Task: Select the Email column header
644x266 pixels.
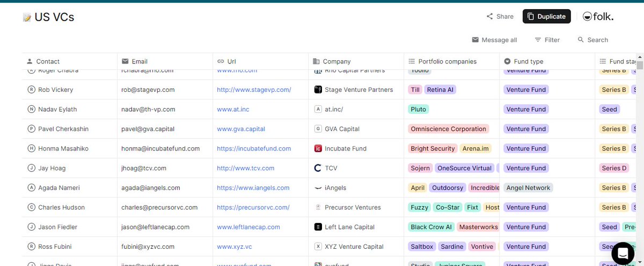Action: pos(165,61)
